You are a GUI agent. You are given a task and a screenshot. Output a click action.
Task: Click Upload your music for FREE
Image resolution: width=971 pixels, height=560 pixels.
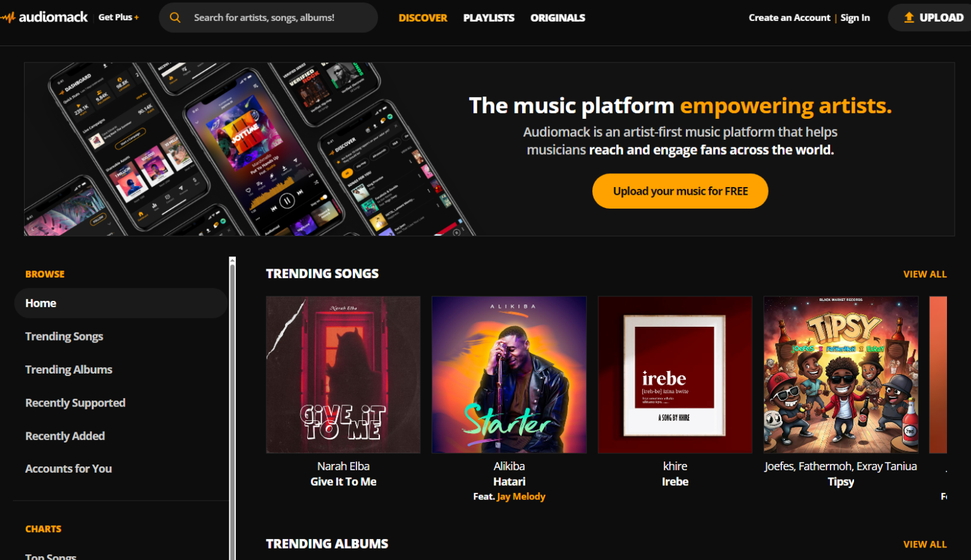click(x=680, y=191)
